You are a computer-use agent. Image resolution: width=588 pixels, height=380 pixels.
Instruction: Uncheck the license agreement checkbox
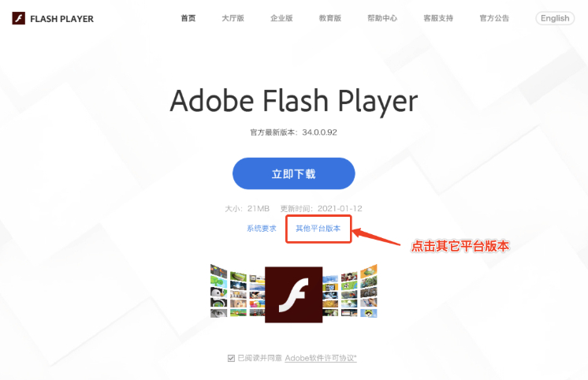[x=231, y=358]
